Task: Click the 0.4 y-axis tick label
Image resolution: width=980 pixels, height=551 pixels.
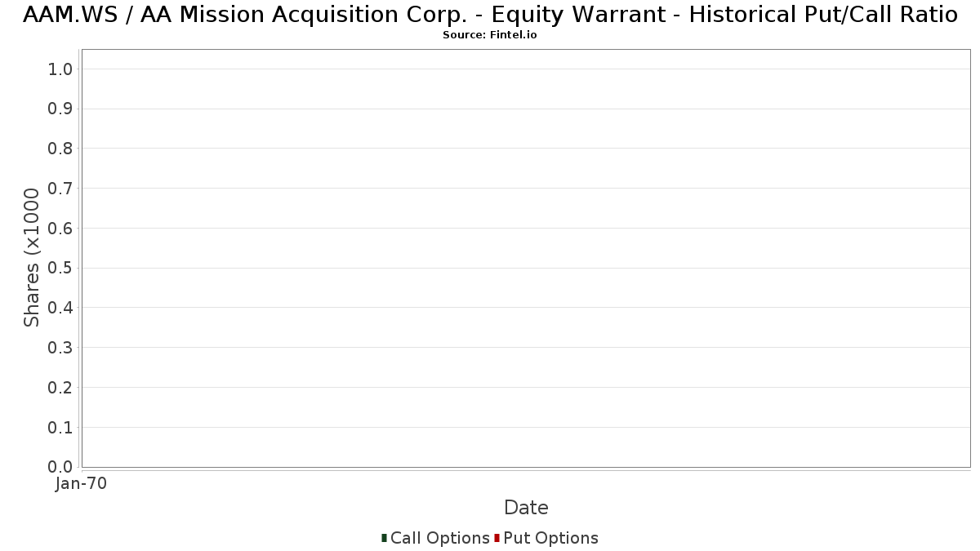Action: [x=61, y=308]
